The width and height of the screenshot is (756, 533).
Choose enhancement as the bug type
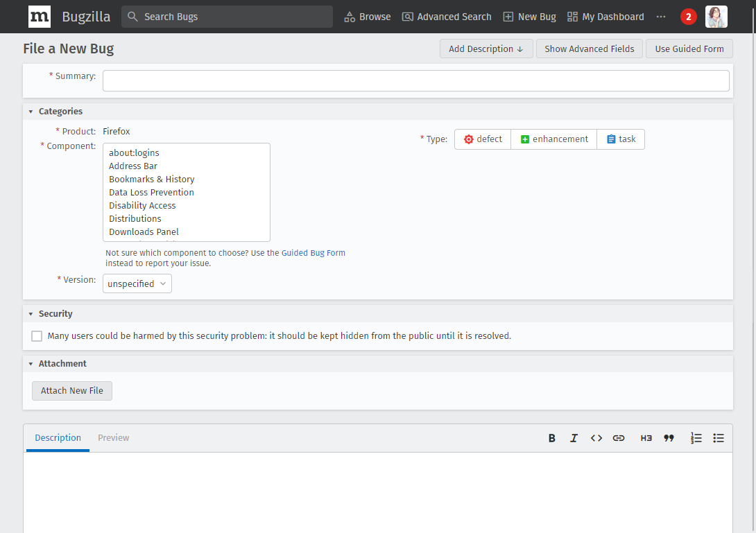pyautogui.click(x=553, y=139)
